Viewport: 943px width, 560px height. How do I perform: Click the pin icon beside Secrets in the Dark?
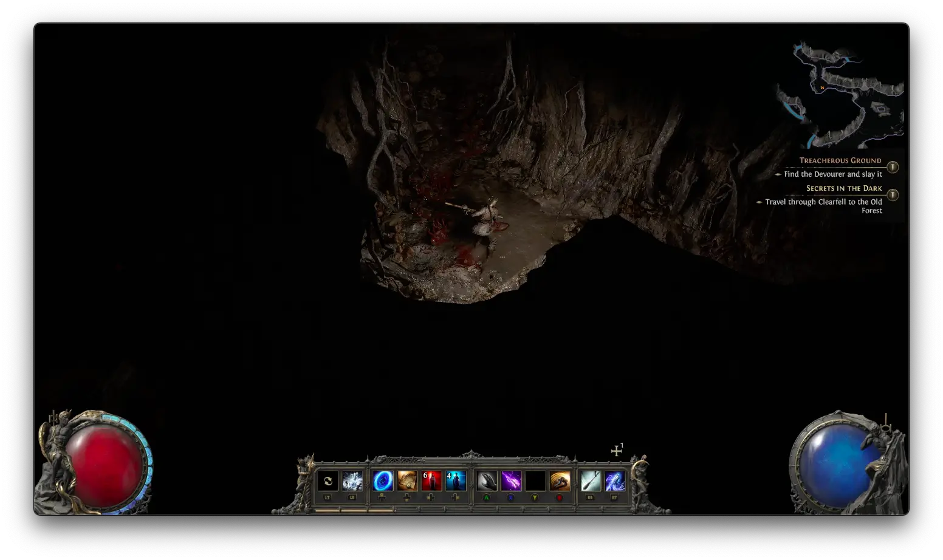[893, 195]
